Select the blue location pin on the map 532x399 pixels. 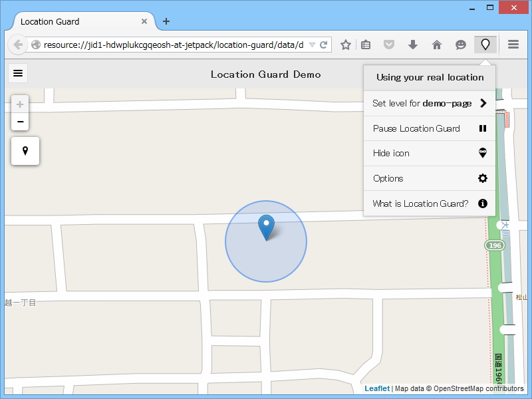point(266,227)
